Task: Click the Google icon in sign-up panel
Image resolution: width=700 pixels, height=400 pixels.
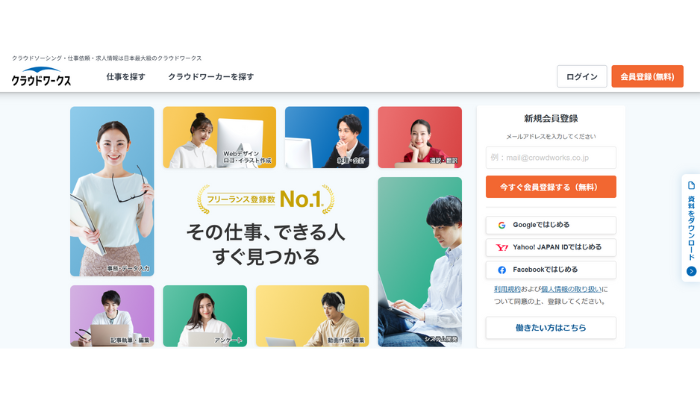Action: click(502, 225)
